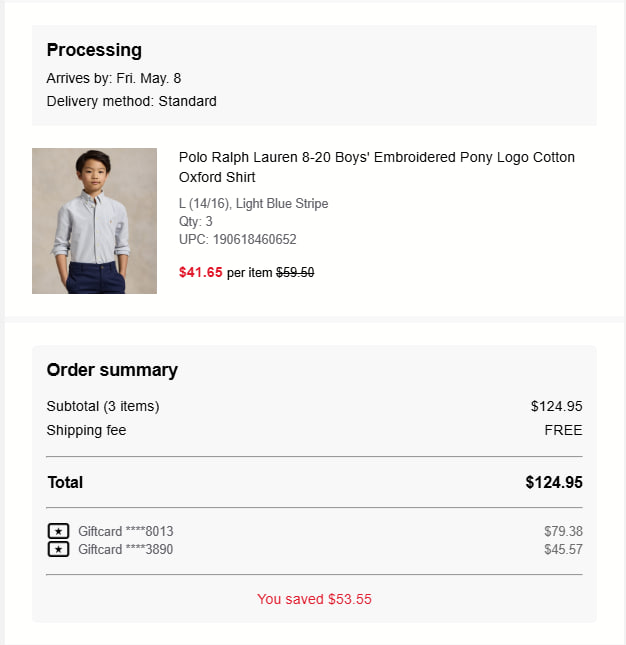Click the Subtotal (3 items) label

coord(103,406)
